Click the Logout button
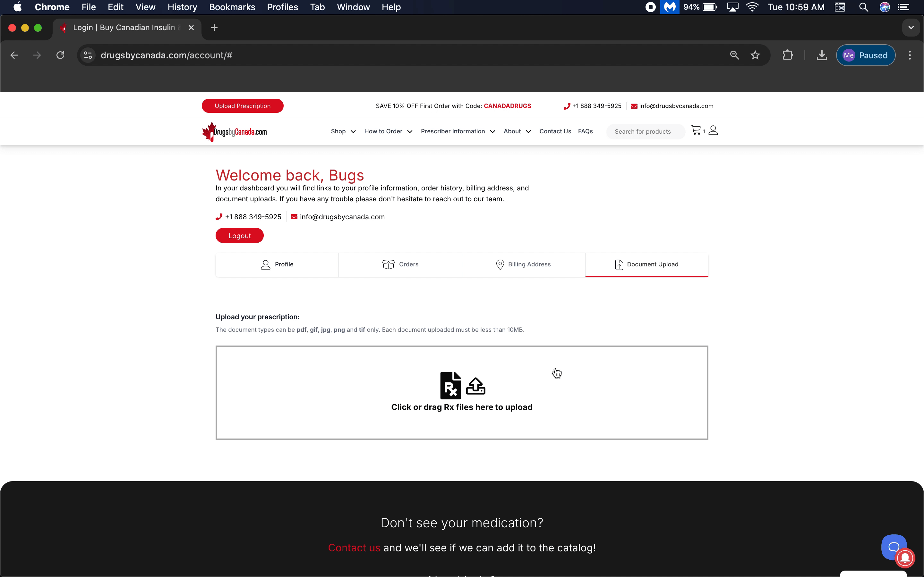This screenshot has height=577, width=924. 239,236
